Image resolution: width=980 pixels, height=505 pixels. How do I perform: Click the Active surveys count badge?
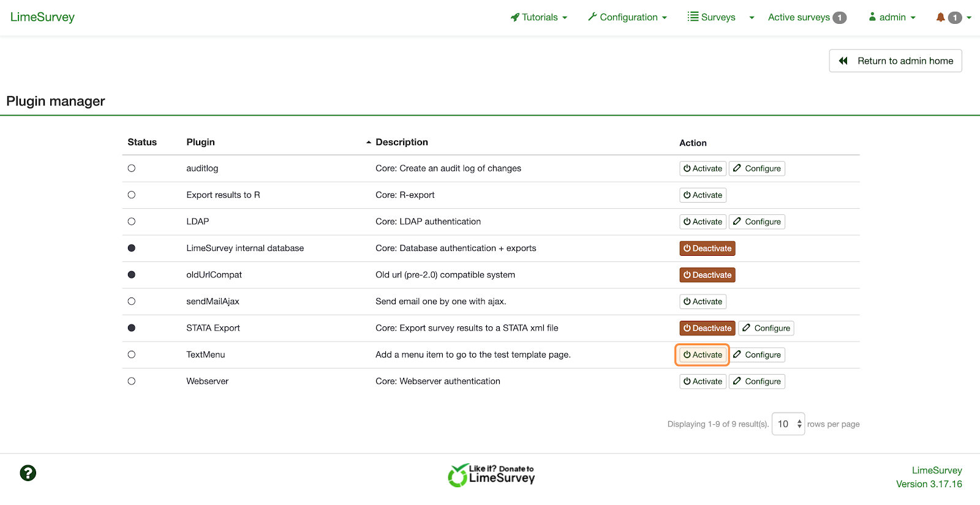click(x=840, y=18)
